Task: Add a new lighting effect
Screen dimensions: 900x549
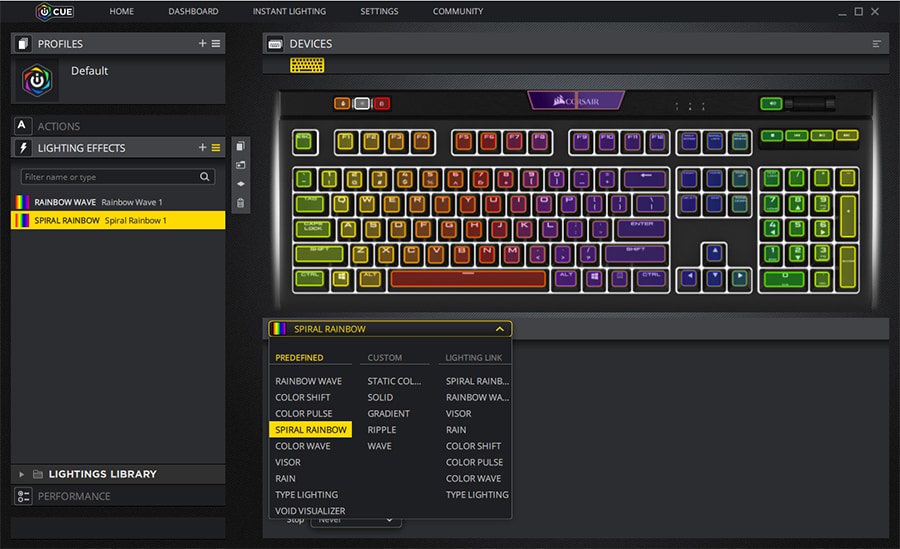Action: [202, 148]
